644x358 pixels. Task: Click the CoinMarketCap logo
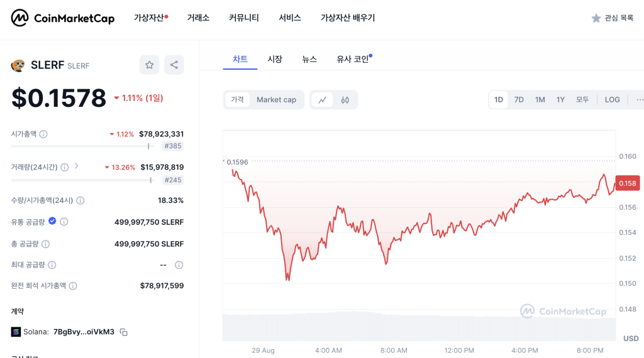pos(63,18)
